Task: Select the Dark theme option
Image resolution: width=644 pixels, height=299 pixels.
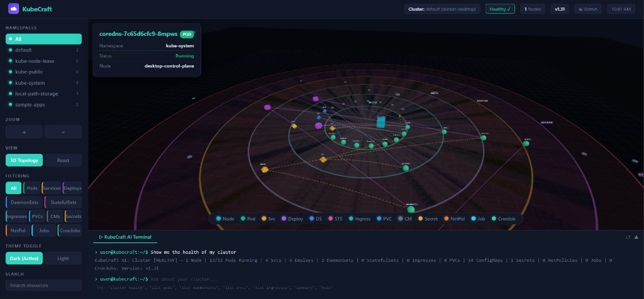Action: point(25,258)
